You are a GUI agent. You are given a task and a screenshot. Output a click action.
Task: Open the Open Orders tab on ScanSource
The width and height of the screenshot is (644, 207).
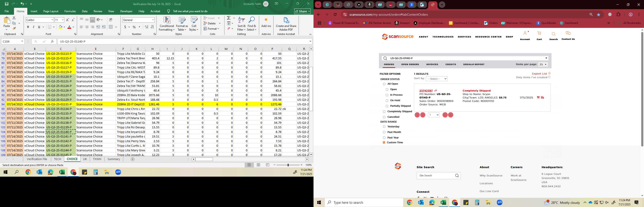tap(410, 64)
